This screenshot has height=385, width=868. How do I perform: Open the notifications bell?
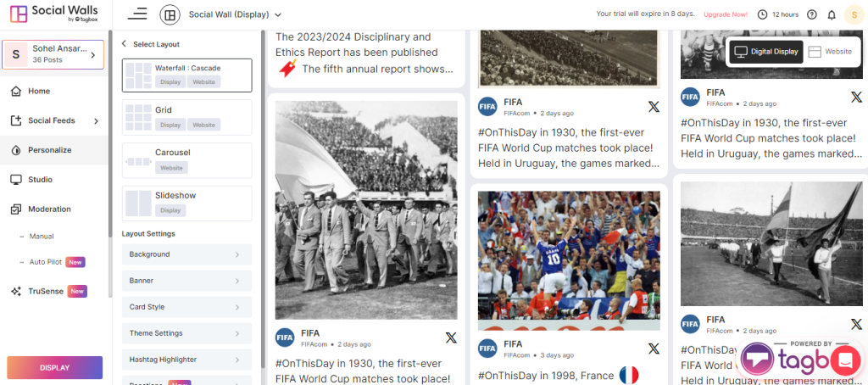(x=832, y=14)
